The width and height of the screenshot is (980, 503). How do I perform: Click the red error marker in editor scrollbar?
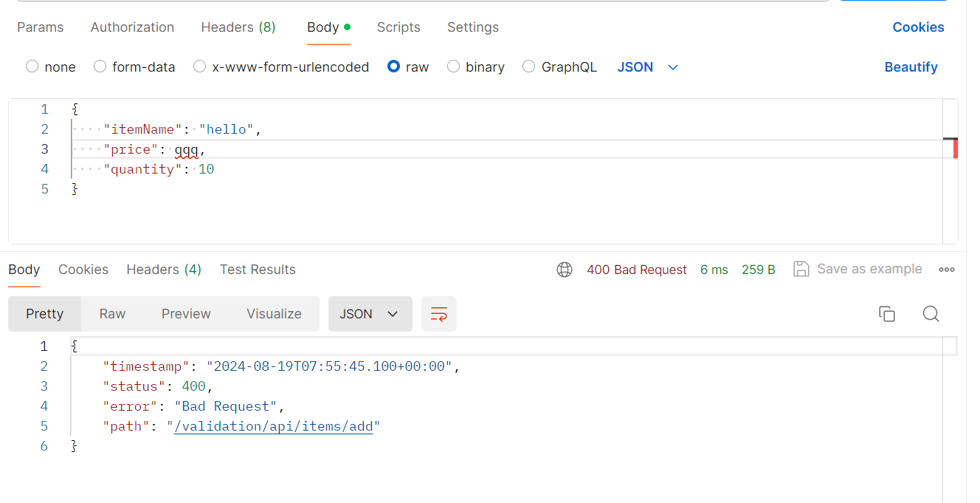[956, 148]
